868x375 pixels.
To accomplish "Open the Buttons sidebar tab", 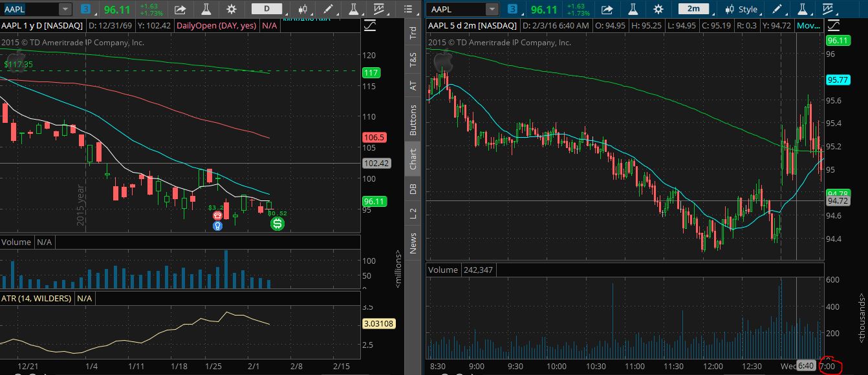I will [x=413, y=120].
